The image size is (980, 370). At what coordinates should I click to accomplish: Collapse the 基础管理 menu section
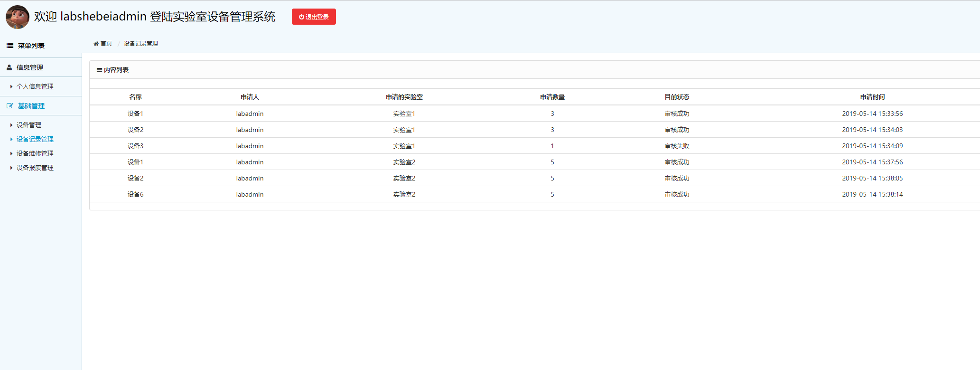point(31,106)
